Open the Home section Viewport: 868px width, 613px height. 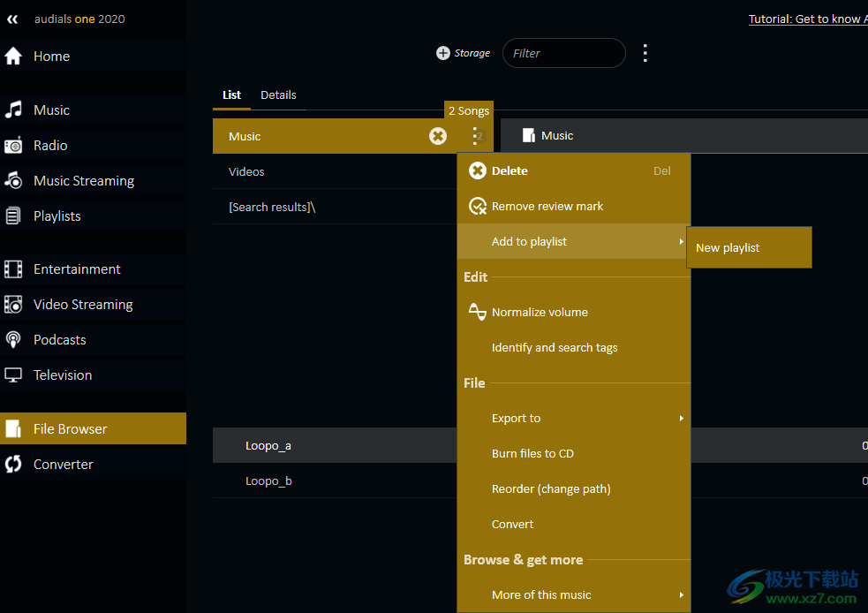[93, 56]
